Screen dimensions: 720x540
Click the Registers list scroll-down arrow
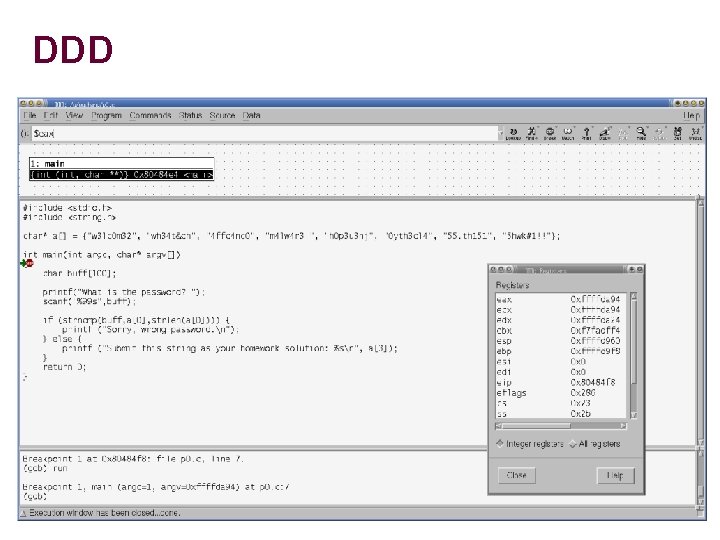[x=634, y=415]
